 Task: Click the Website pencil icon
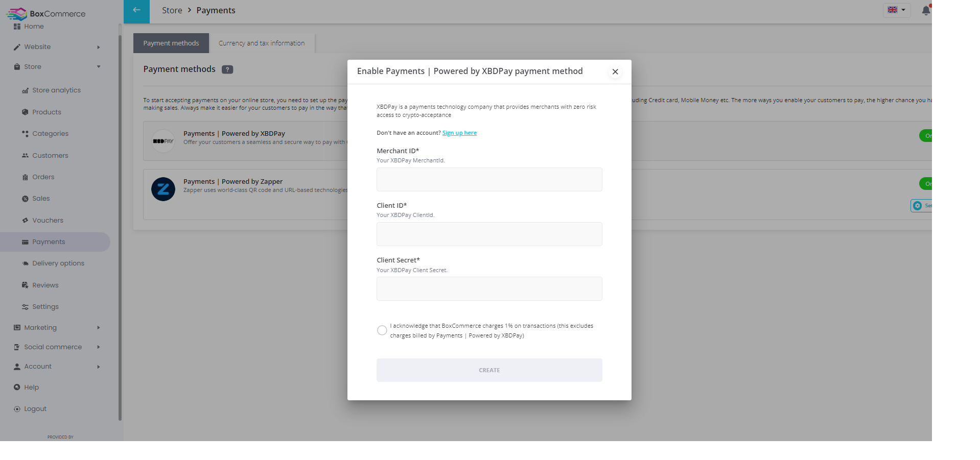click(x=17, y=47)
